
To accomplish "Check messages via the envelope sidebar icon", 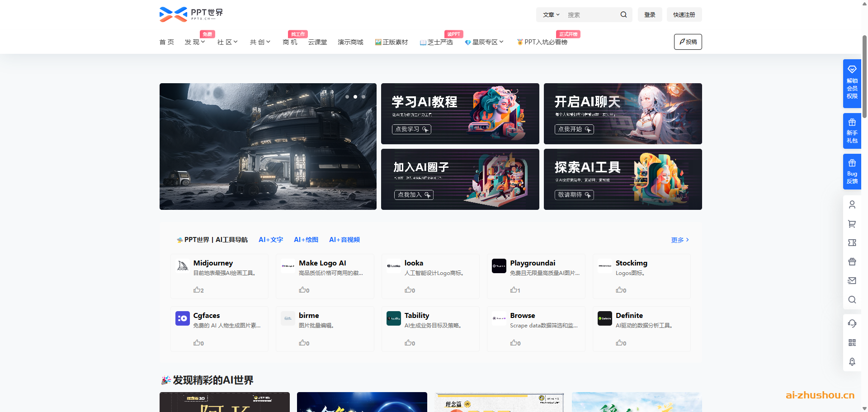I will tap(852, 280).
